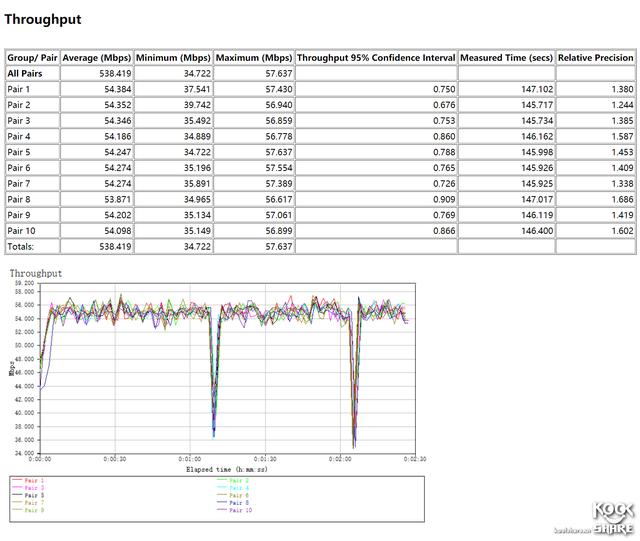Click Pair 9 maximum value 57.061
Screen dimensions: 640x541
click(x=279, y=215)
